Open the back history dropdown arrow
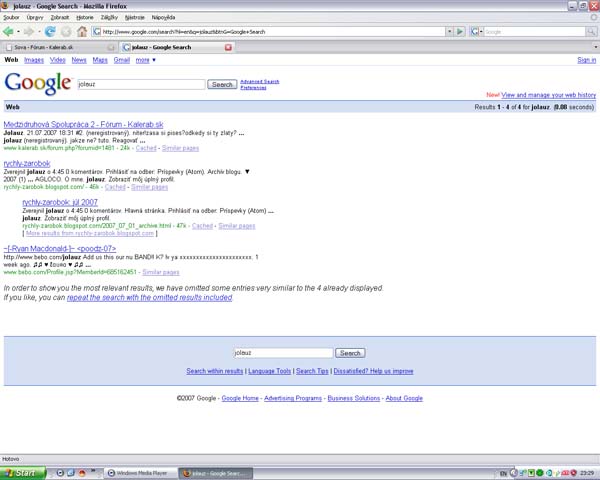600x480 pixels. [x=18, y=32]
